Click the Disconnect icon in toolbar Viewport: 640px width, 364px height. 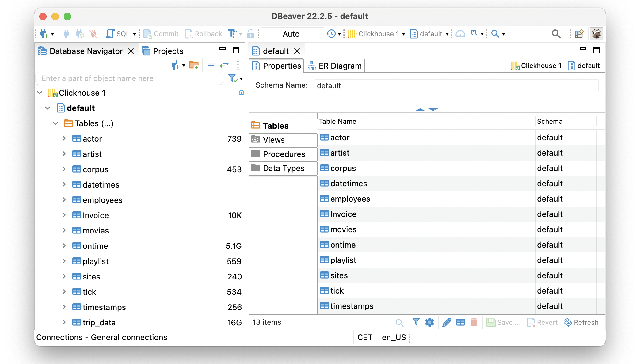tap(93, 34)
